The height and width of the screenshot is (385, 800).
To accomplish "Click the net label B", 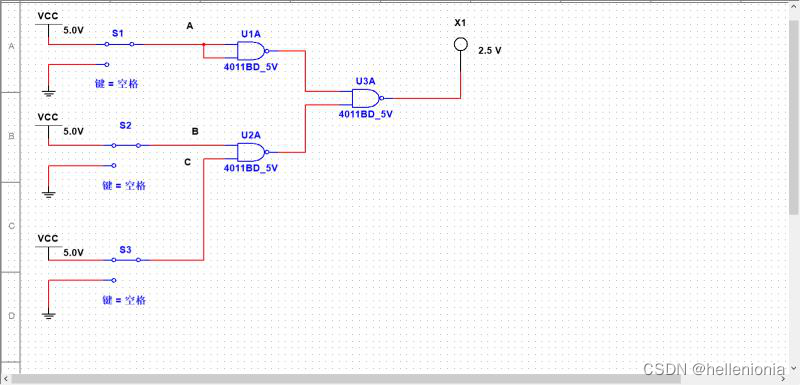I will tap(195, 132).
